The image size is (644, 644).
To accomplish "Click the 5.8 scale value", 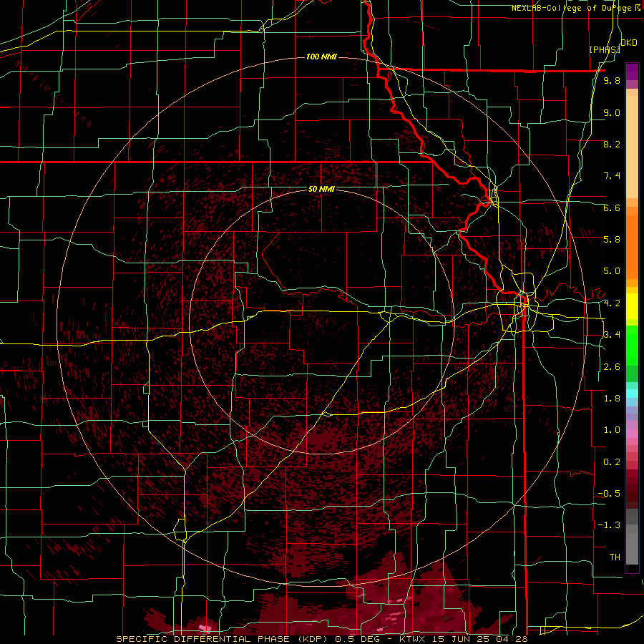I will point(612,240).
